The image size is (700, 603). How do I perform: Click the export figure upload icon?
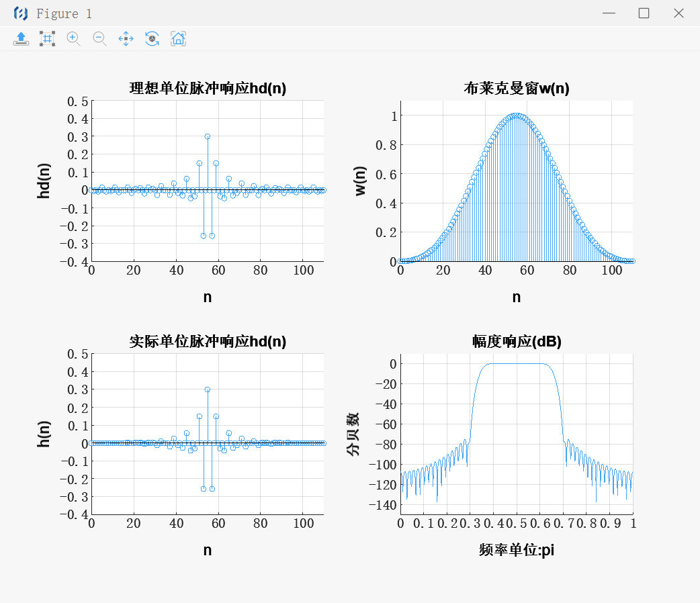click(x=21, y=38)
